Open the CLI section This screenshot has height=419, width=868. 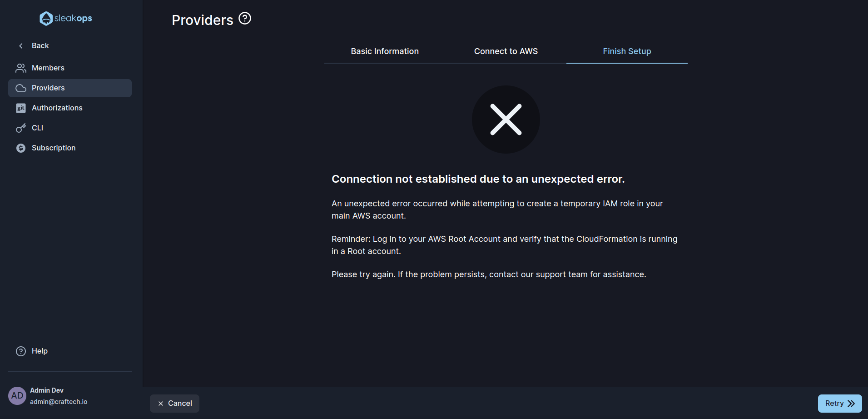[x=70, y=128]
